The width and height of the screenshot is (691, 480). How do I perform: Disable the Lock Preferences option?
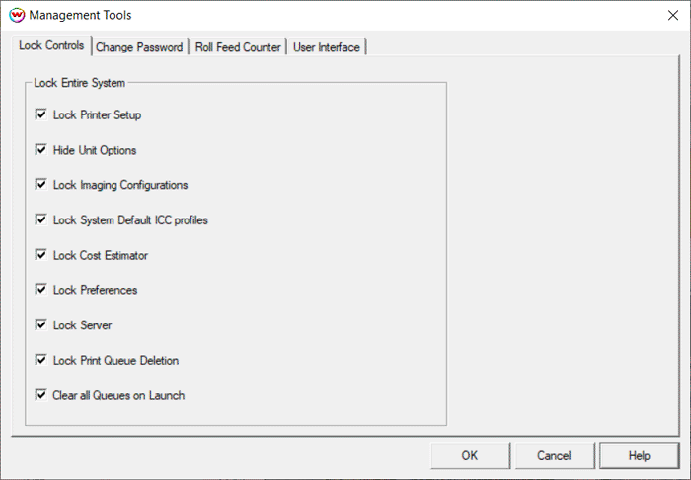click(x=41, y=290)
